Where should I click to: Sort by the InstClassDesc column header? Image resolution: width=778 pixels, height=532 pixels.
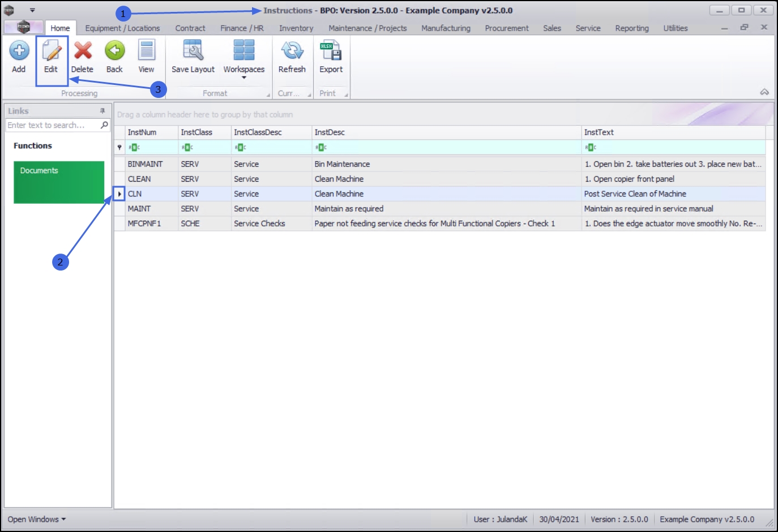[272, 132]
